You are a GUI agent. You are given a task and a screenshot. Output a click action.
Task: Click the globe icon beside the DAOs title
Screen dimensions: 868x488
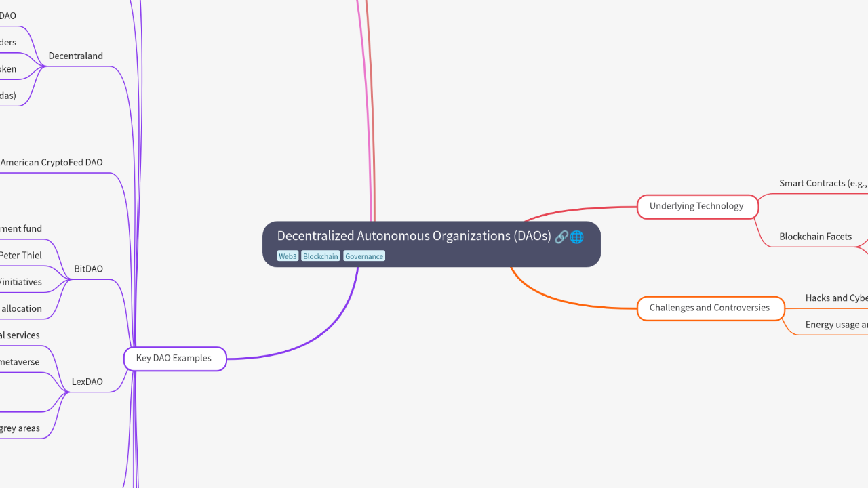pyautogui.click(x=576, y=237)
